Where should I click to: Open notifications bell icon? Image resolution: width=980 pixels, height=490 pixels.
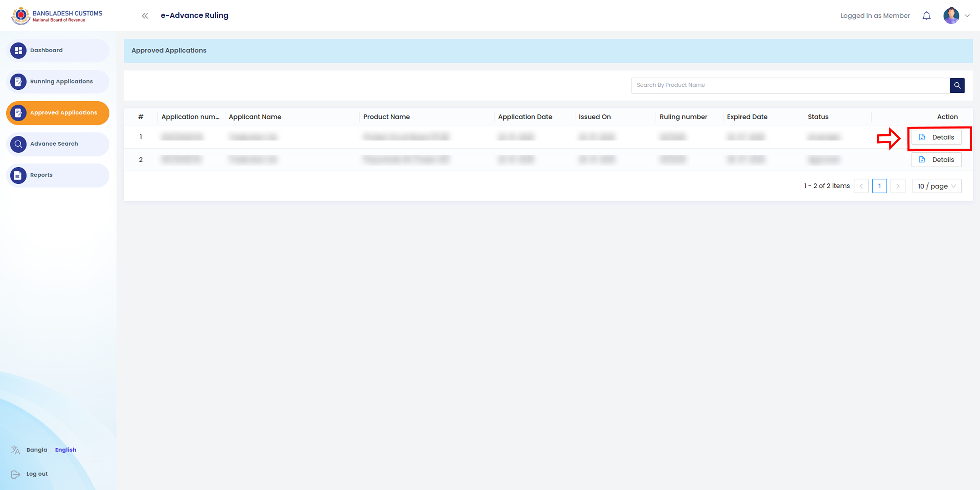[926, 16]
